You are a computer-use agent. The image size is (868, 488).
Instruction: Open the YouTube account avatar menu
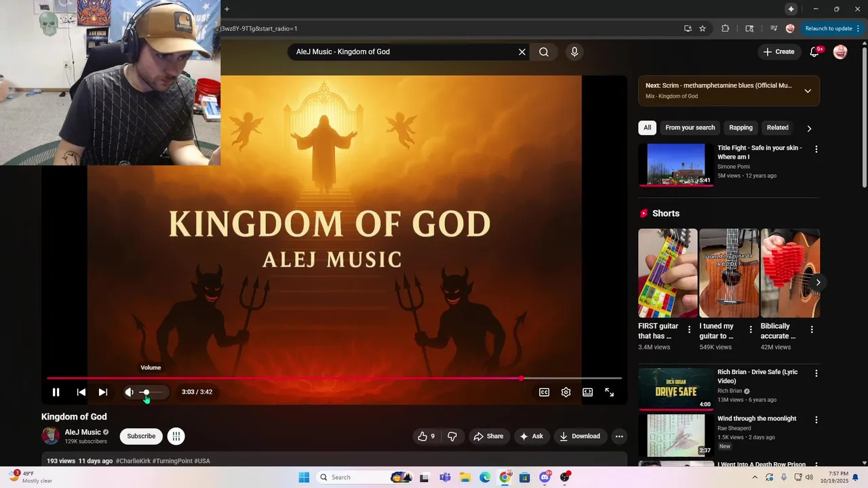click(x=840, y=52)
